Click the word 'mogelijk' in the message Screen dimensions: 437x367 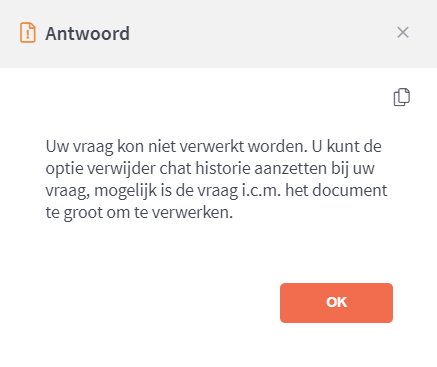tap(125, 191)
